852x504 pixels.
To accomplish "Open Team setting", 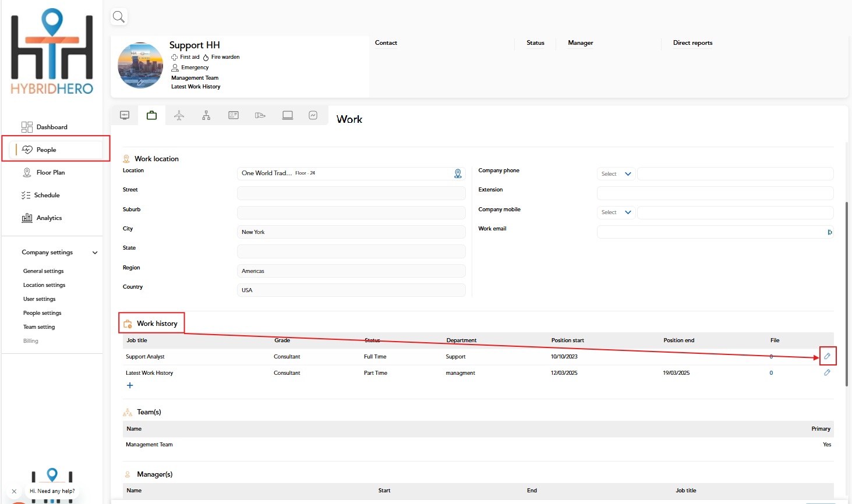I will (39, 327).
